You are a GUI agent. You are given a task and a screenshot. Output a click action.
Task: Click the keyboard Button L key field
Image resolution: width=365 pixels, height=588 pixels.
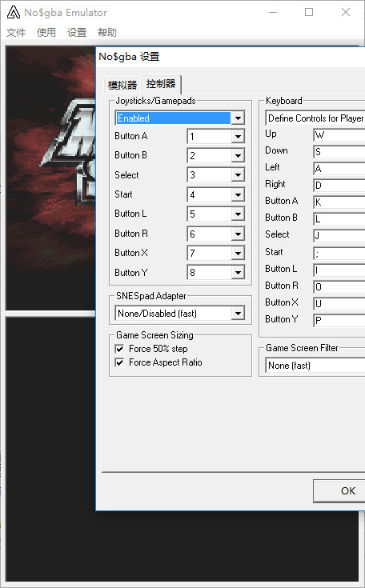(x=339, y=270)
